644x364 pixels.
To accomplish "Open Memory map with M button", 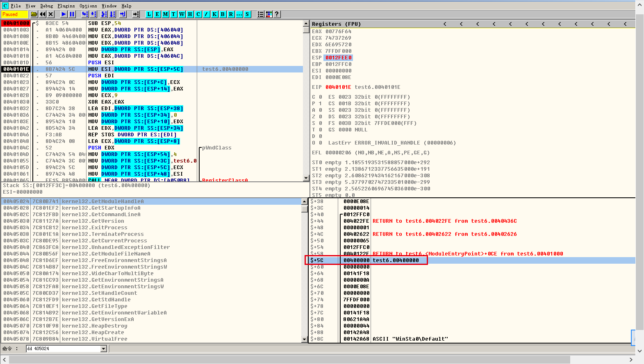I will pyautogui.click(x=166, y=14).
